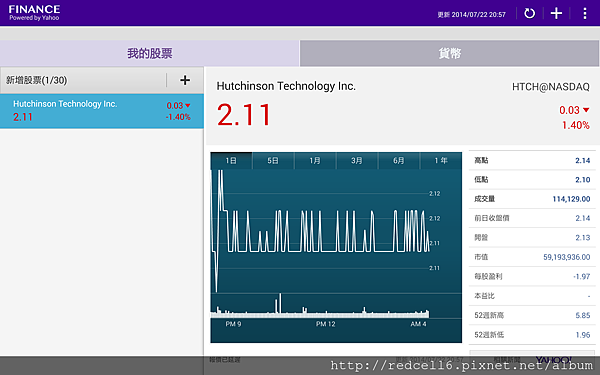Select the 1年 chart range
The width and height of the screenshot is (600, 375).
click(x=441, y=161)
